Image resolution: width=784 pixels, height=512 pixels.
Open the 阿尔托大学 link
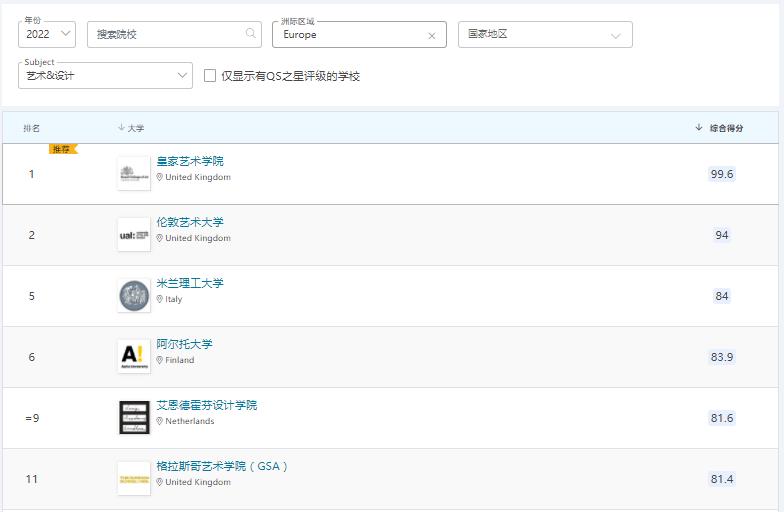point(184,344)
